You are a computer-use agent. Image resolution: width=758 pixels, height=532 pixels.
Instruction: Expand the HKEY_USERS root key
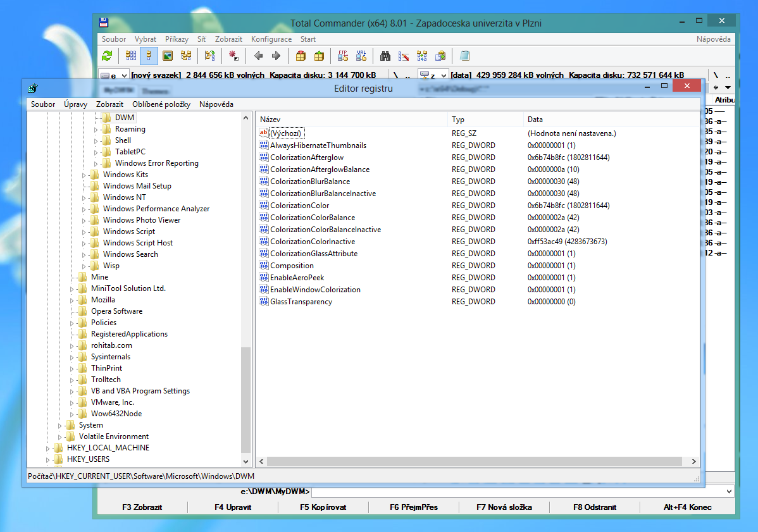click(x=47, y=460)
